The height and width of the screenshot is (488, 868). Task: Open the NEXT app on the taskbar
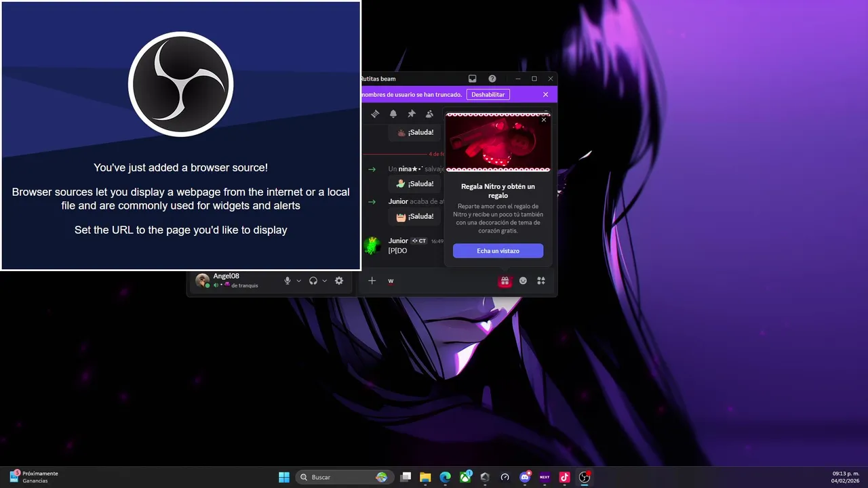tap(545, 477)
